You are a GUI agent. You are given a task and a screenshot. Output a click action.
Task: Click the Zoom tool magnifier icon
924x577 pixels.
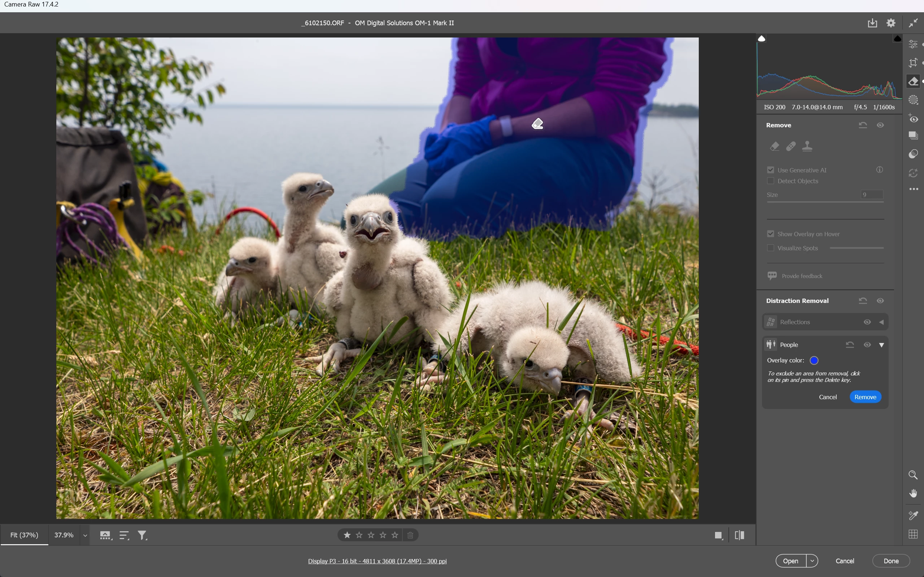pos(913,475)
